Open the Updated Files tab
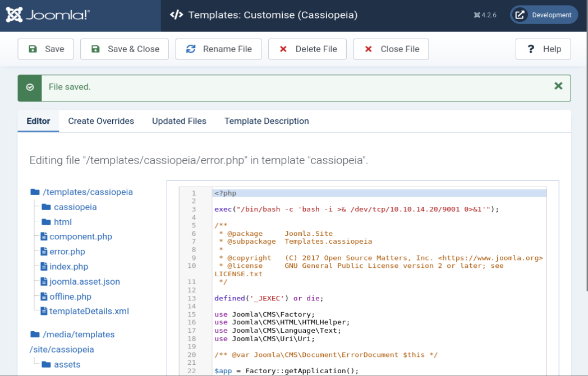The image size is (588, 376). tap(179, 121)
